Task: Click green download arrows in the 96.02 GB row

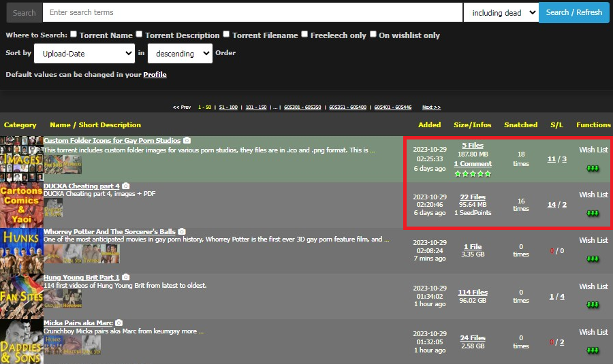Action: [593, 305]
